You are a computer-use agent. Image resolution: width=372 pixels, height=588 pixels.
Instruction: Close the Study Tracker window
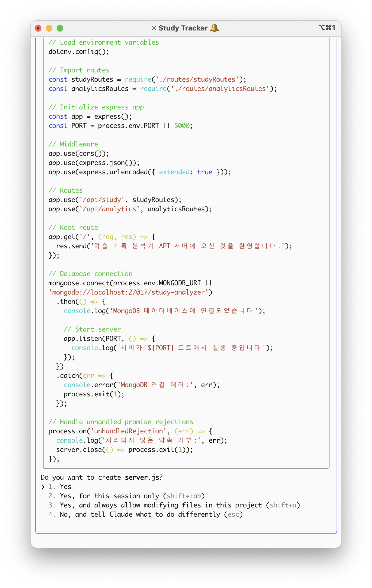(x=38, y=28)
